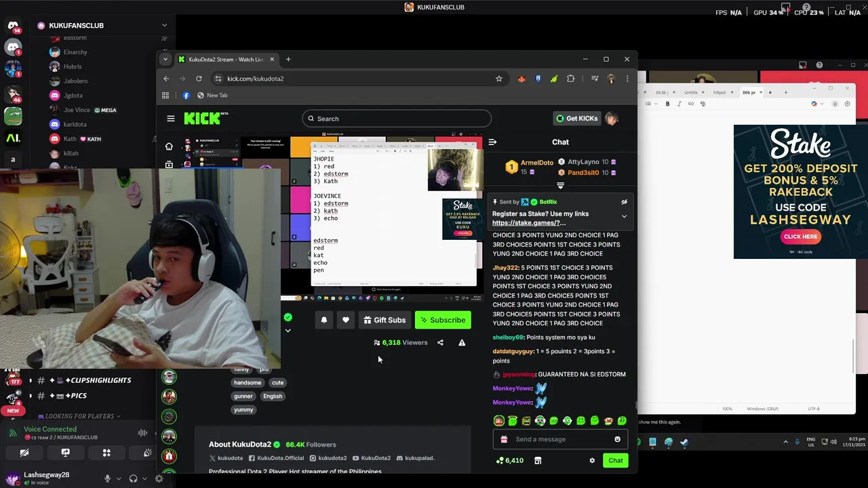Show hidden system tray icons
868x488 pixels.
pyautogui.click(x=786, y=442)
